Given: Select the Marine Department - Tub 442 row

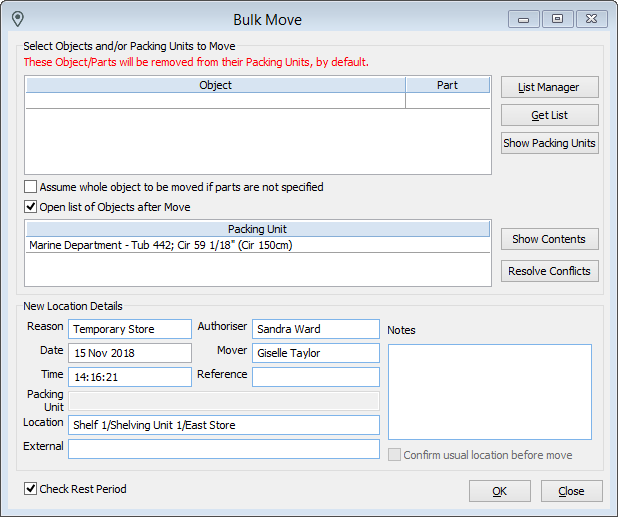Looking at the screenshot, I should coord(257,245).
